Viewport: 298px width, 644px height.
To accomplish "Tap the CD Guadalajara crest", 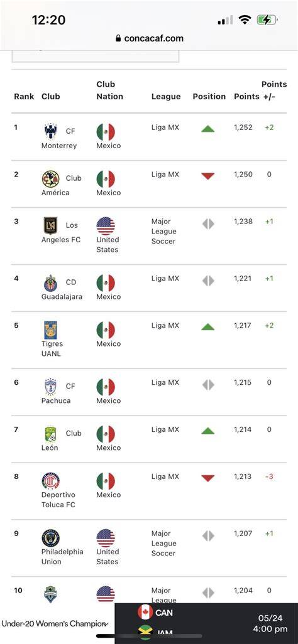I will point(51,282).
